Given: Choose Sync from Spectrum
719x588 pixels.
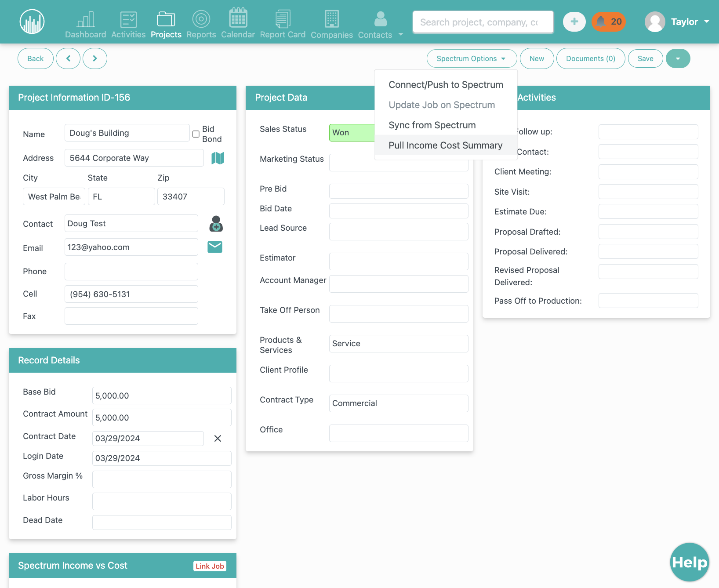Looking at the screenshot, I should pos(446,125).
